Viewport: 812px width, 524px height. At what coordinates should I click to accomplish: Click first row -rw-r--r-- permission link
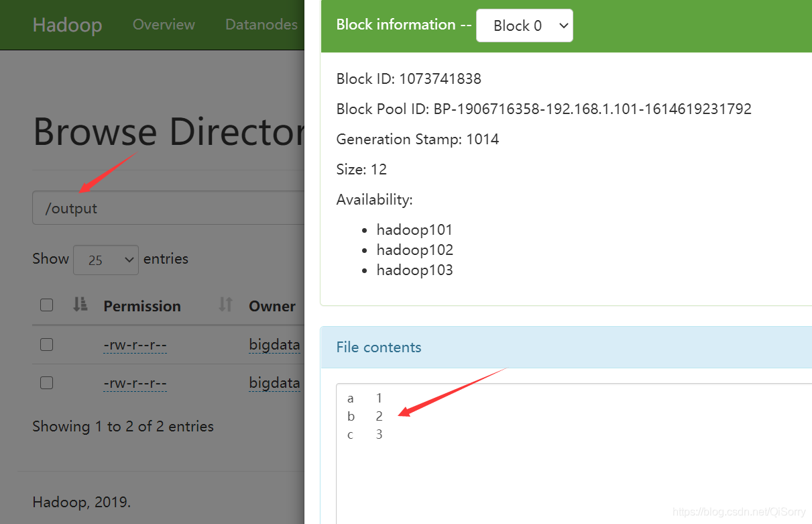click(x=135, y=346)
